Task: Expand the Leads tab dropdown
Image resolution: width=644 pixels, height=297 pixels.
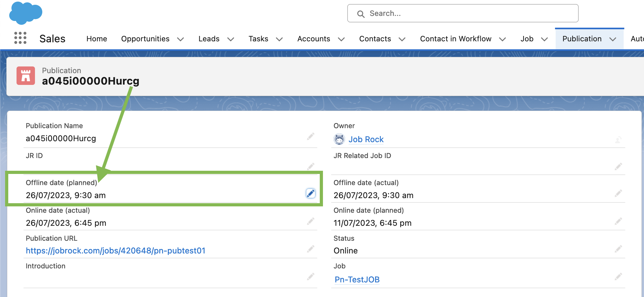Action: click(231, 39)
